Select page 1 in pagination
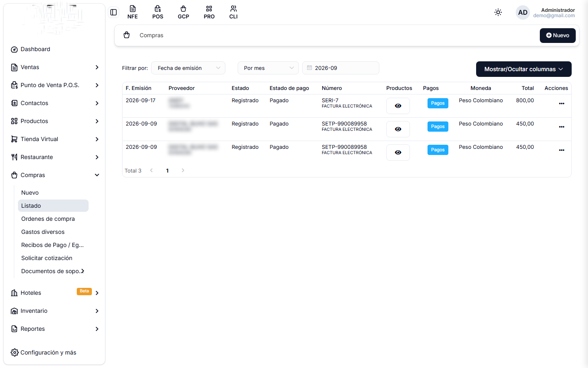 [x=167, y=171]
